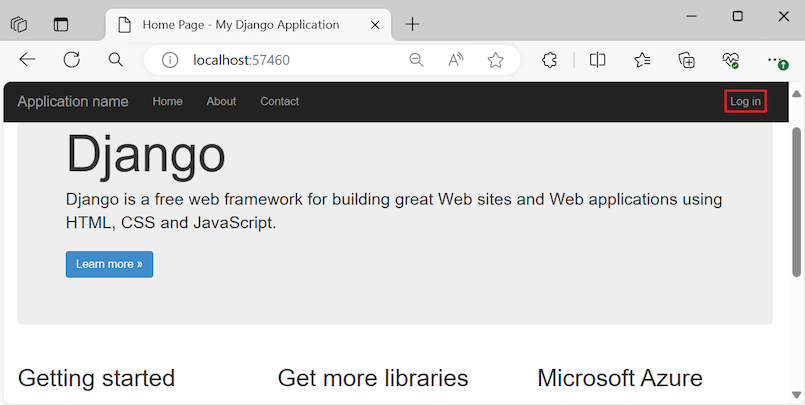
Task: Toggle the vertical tabs button
Action: [x=62, y=24]
